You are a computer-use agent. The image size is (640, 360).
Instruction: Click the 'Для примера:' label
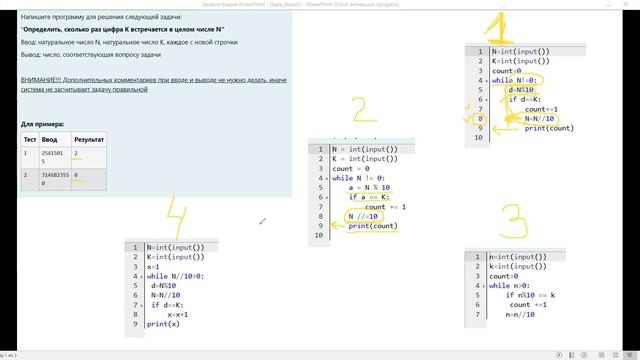click(x=42, y=124)
